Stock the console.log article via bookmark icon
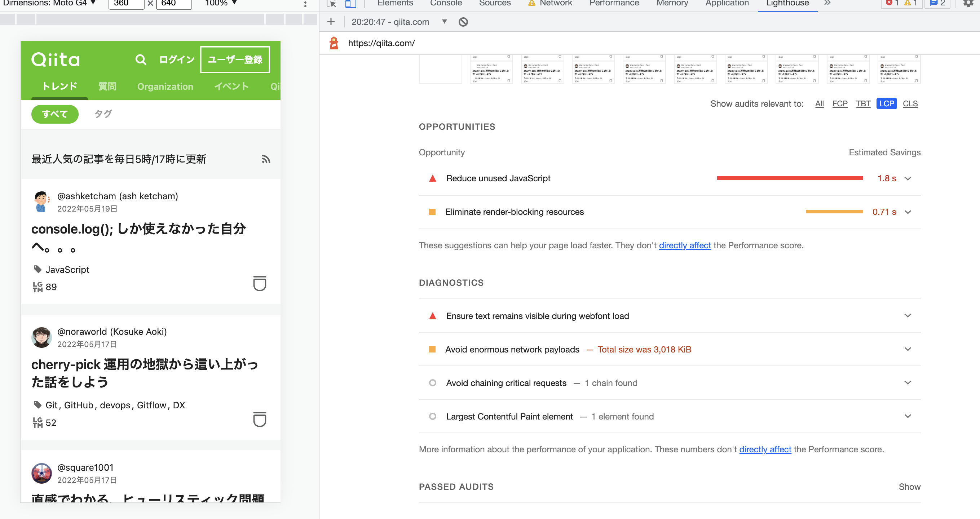Viewport: 980px width, 519px height. 260,284
